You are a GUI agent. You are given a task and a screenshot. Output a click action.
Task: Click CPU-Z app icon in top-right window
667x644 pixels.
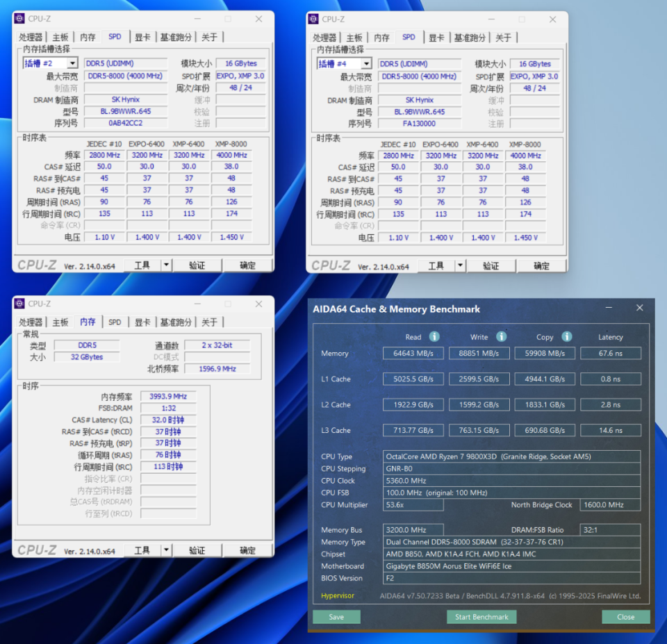[x=313, y=19]
